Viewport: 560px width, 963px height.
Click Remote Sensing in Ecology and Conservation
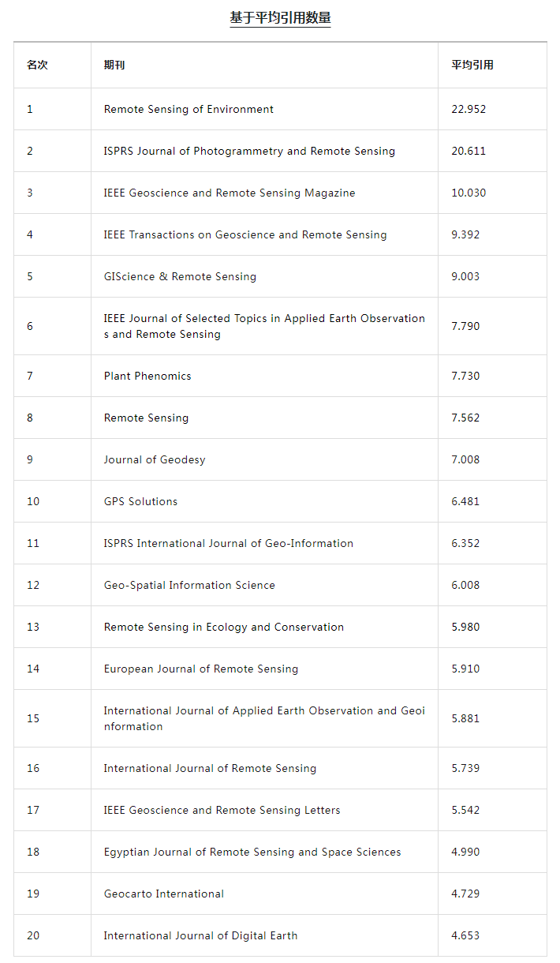tap(224, 627)
